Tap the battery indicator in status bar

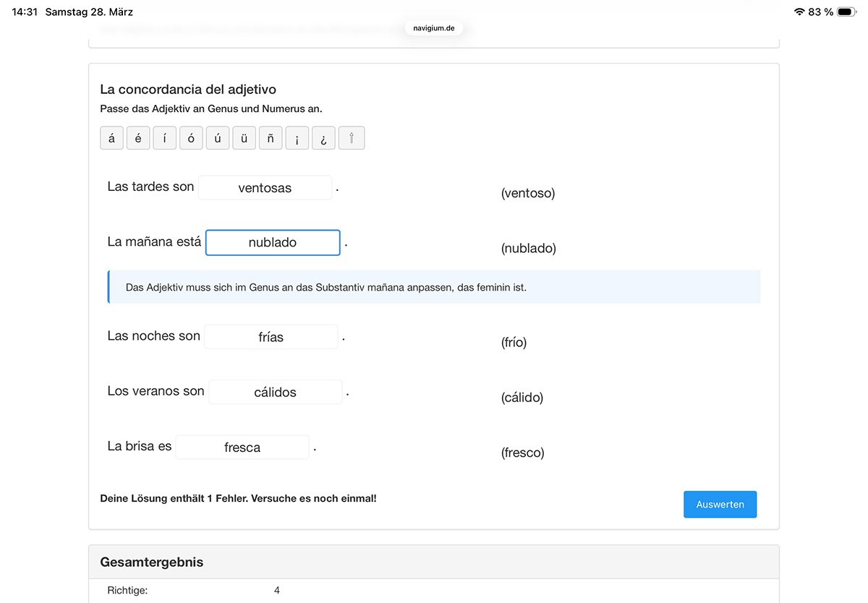tap(846, 12)
